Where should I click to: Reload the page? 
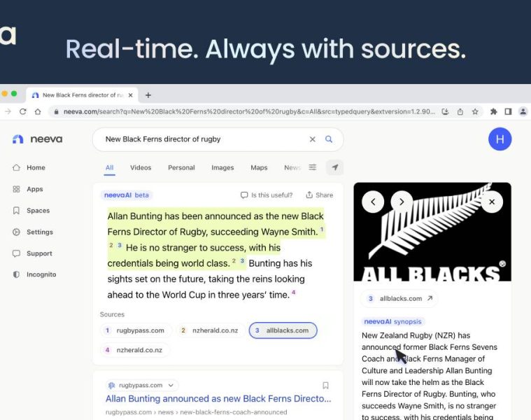click(x=22, y=111)
